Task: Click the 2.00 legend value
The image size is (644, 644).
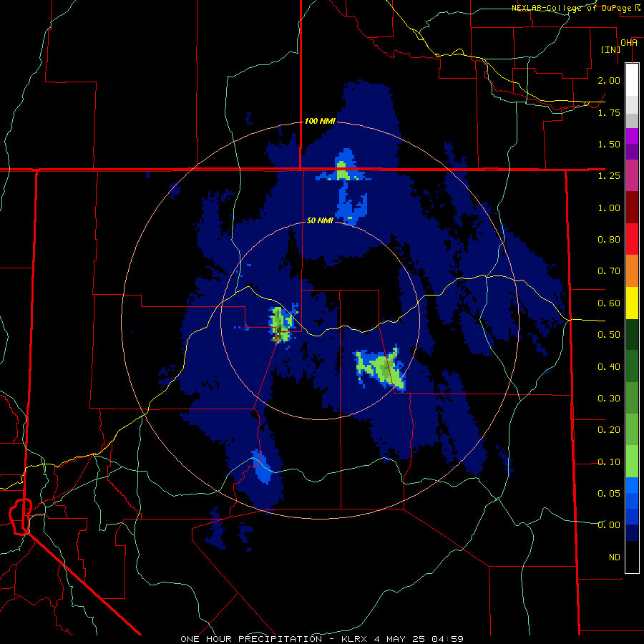Action: pos(609,80)
